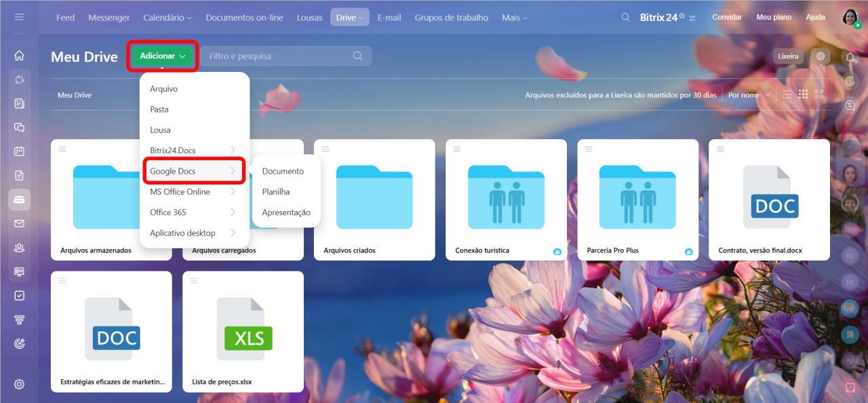
Task: Open the notifications bell icon
Action: (850, 57)
